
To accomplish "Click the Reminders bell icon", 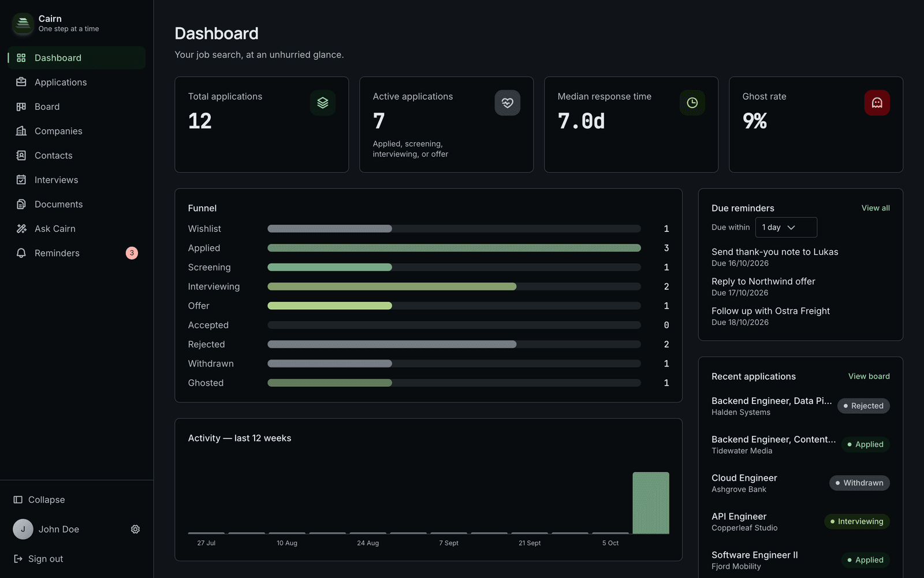I will [21, 253].
